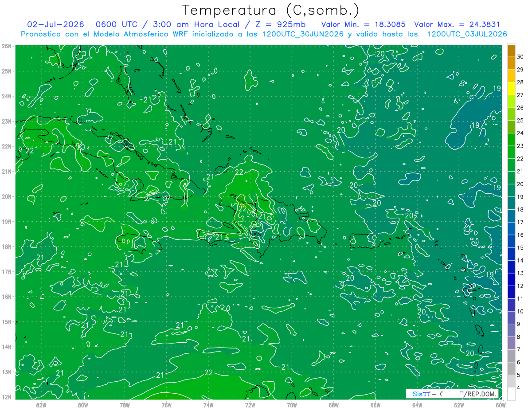This screenshot has height=411, width=532.
Task: Click the 15N latitude axis label
Action: click(7, 321)
